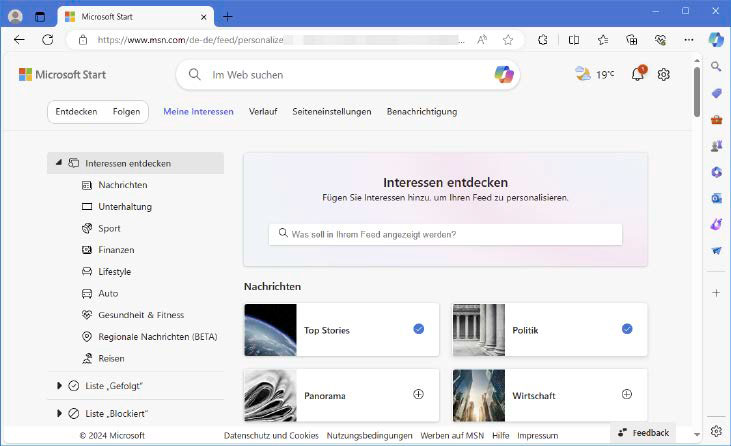Click Copilot icon in web search box

point(504,75)
